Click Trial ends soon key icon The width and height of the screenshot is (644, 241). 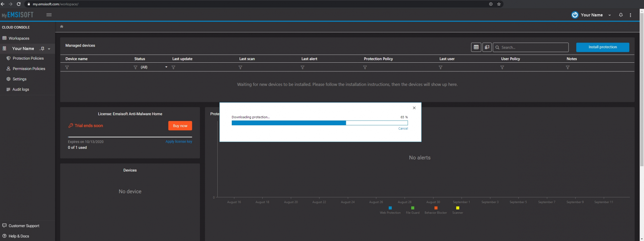click(x=70, y=126)
